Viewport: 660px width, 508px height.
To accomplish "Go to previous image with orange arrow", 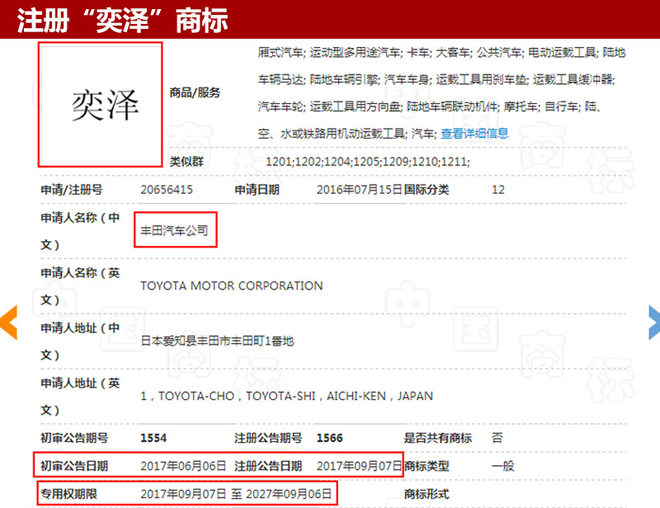I will (8, 322).
